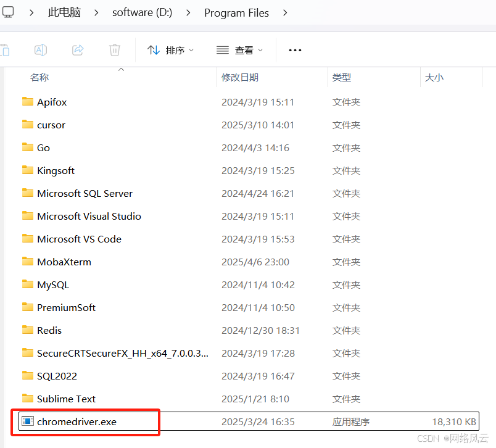496x448 pixels.
Task: Expand chevron after software (D:) breadcrumb
Action: (188, 13)
